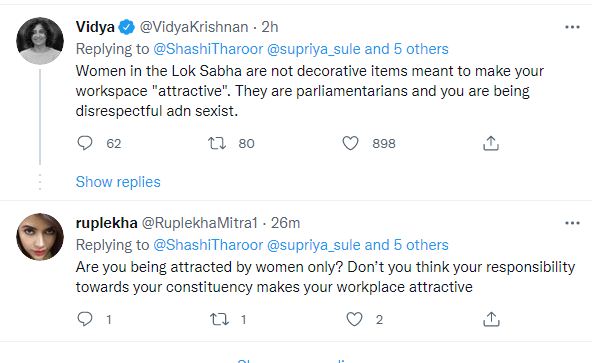The width and height of the screenshot is (592, 363).
Task: Share Vidya's tweet using share icon
Action: click(x=491, y=143)
